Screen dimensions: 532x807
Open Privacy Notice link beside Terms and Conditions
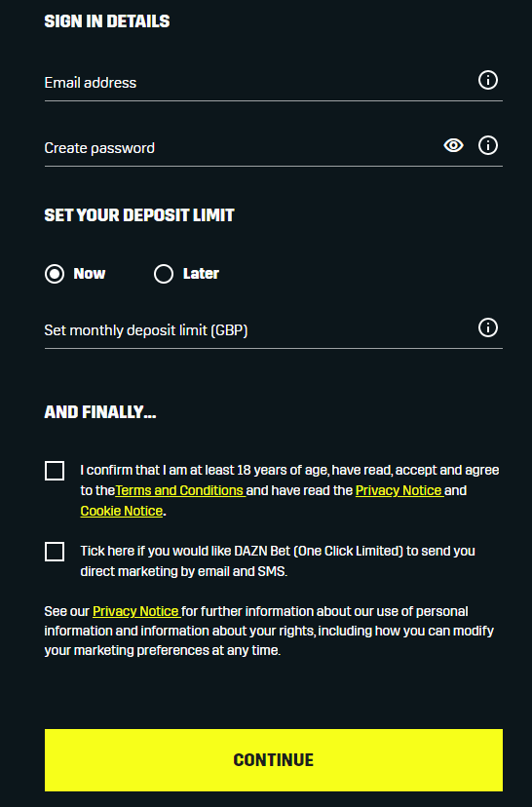399,490
